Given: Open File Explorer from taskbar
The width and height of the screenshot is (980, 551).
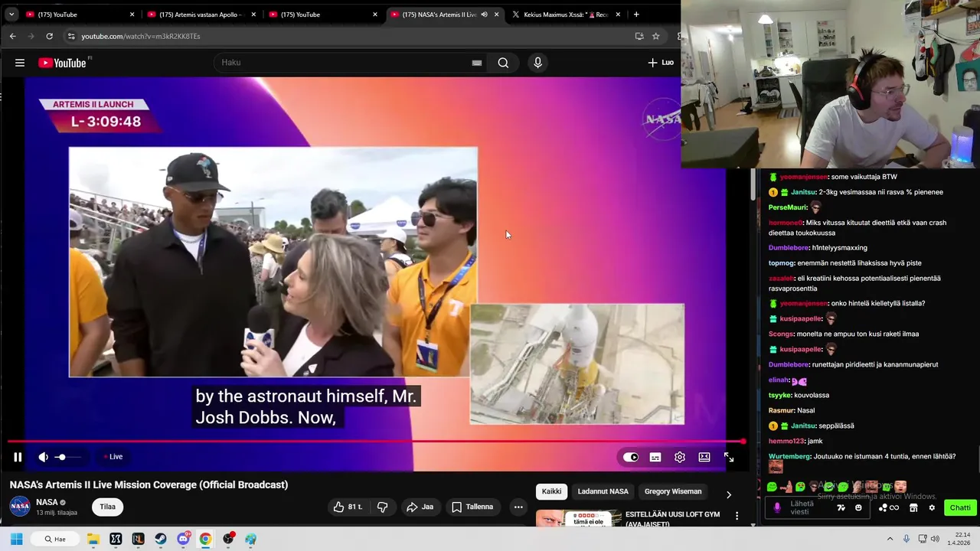Looking at the screenshot, I should (x=93, y=539).
